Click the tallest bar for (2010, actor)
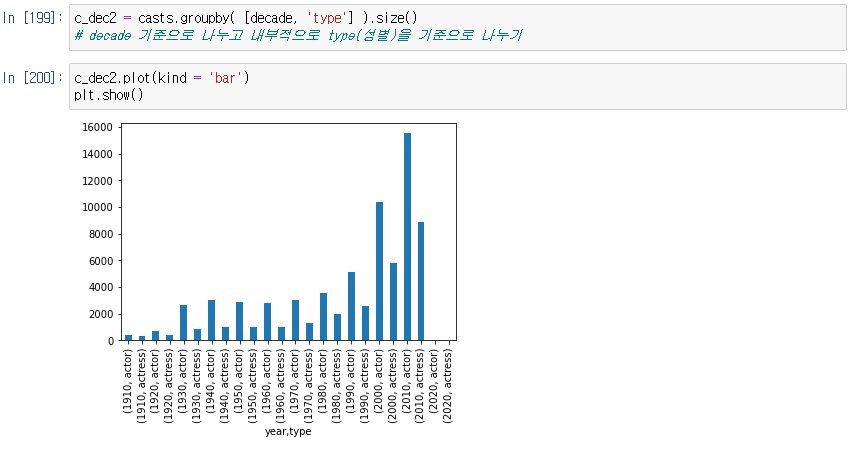Screen dimensions: 852x449 coord(408,236)
